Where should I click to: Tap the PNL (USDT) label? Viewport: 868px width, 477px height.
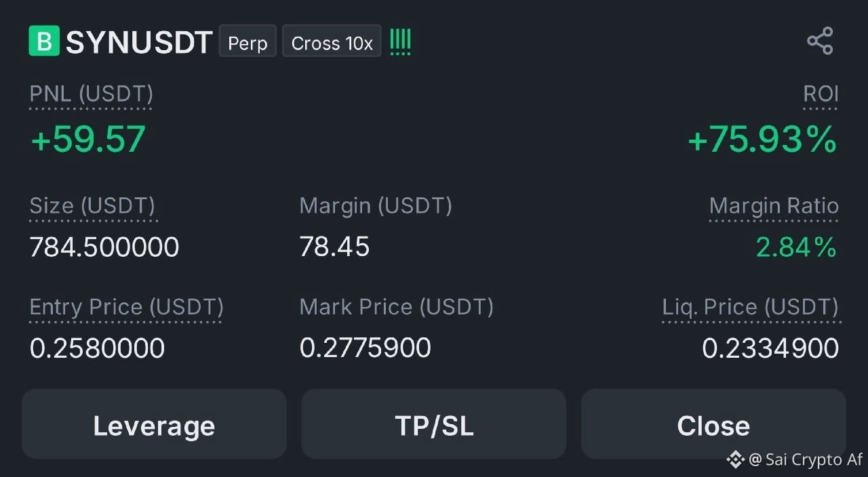tap(91, 94)
